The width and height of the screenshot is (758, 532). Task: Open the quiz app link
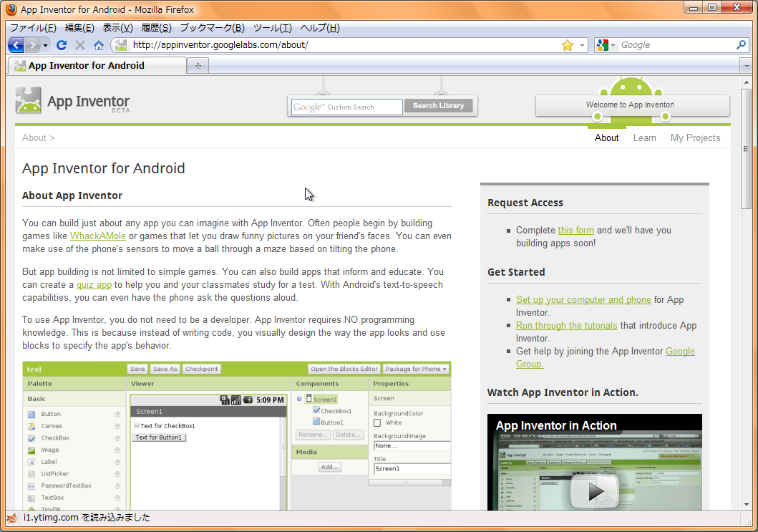coord(94,285)
